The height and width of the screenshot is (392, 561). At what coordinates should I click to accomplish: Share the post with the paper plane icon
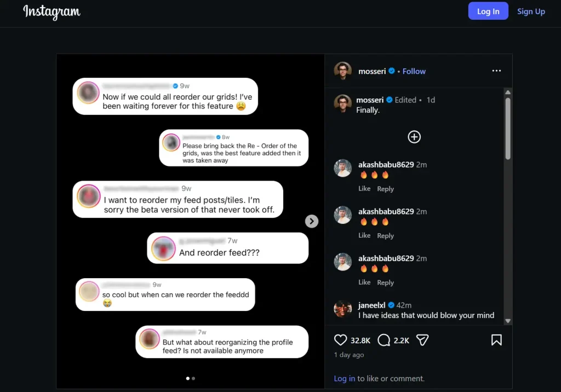[422, 340]
